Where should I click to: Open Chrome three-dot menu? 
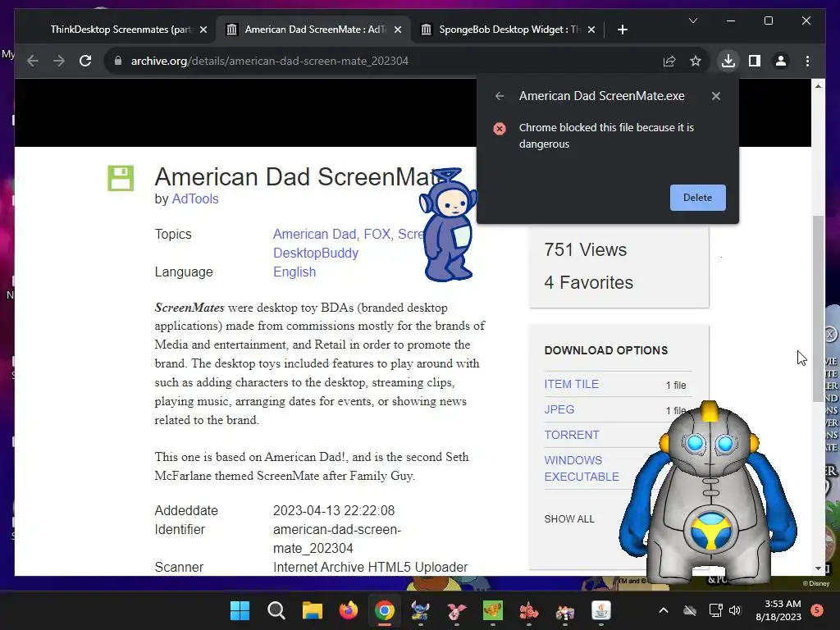[807, 61]
